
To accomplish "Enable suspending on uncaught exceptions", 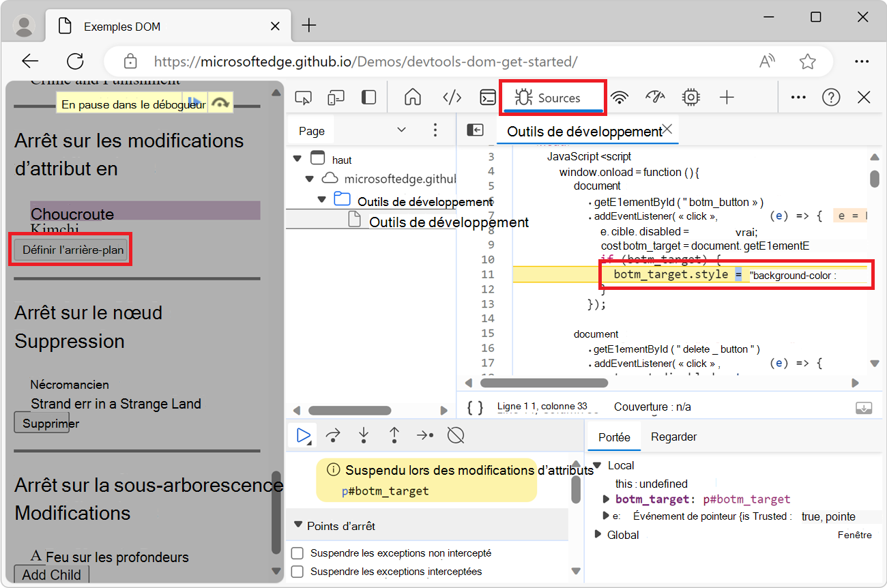I will [x=297, y=553].
